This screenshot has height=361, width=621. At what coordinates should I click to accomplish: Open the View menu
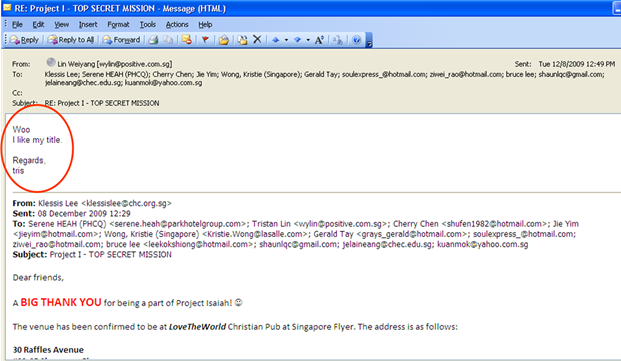(61, 25)
